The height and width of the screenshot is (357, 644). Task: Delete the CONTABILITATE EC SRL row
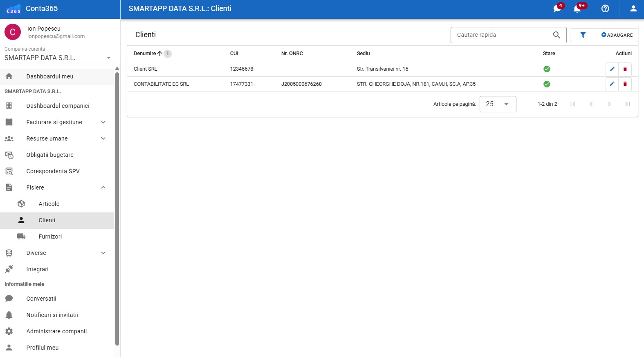(625, 84)
